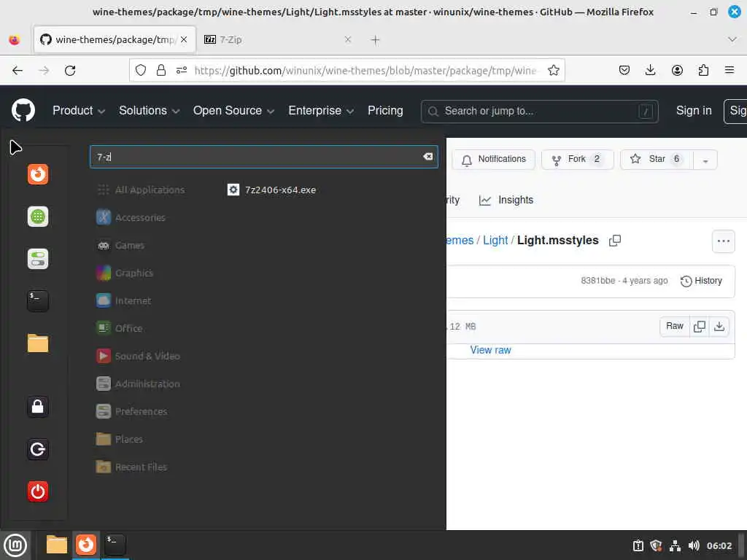Open the Places category
The width and height of the screenshot is (747, 560).
coord(120,438)
